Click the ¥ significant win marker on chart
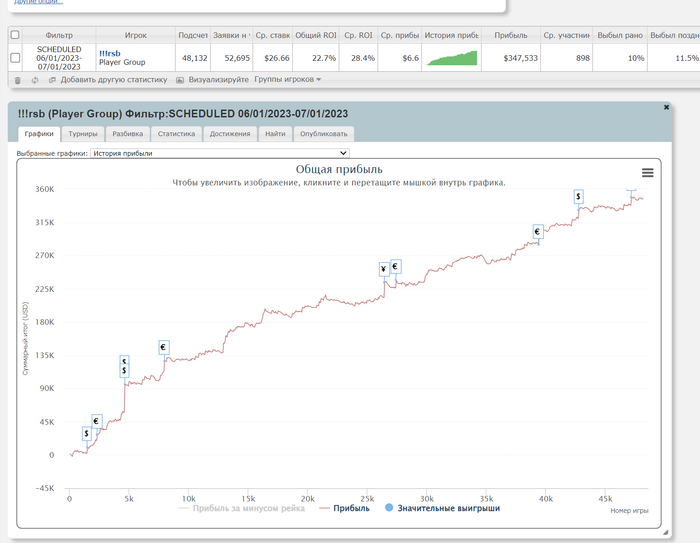Screen dimensions: 700x543 pos(383,269)
